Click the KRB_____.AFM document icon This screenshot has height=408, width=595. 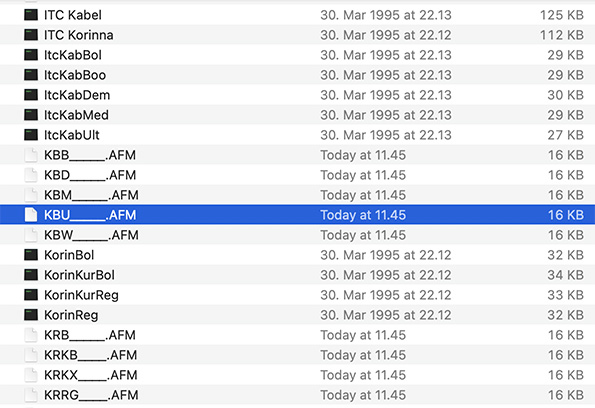tap(31, 335)
